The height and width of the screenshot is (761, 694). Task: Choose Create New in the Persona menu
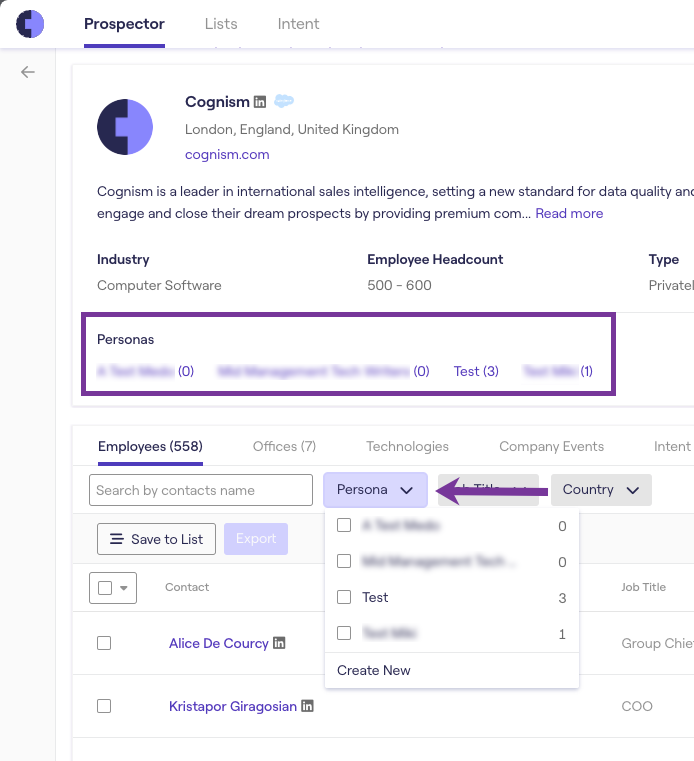point(374,670)
